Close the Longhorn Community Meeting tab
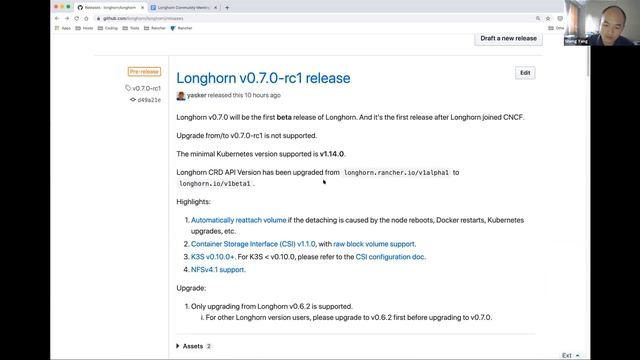This screenshot has height=360, width=640. (216, 7)
